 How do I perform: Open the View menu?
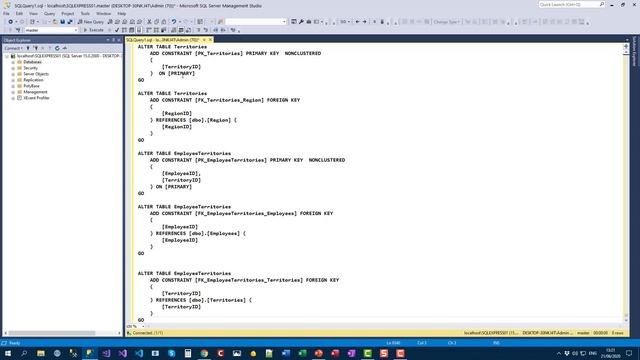click(x=33, y=13)
